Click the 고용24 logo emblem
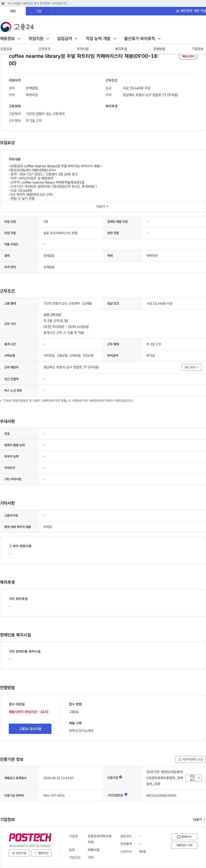 pos(6,27)
